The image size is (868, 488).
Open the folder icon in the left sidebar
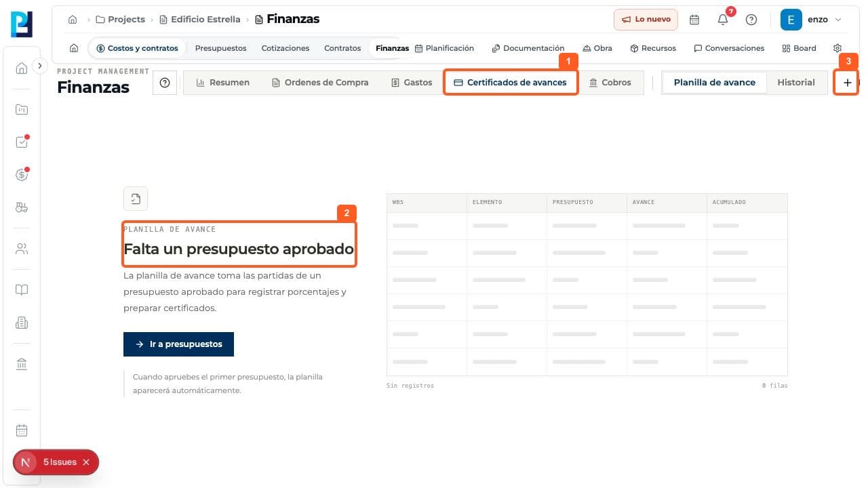click(22, 109)
